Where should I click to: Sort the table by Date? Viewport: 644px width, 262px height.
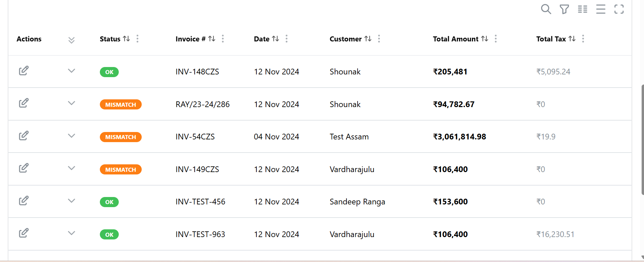[x=275, y=39]
